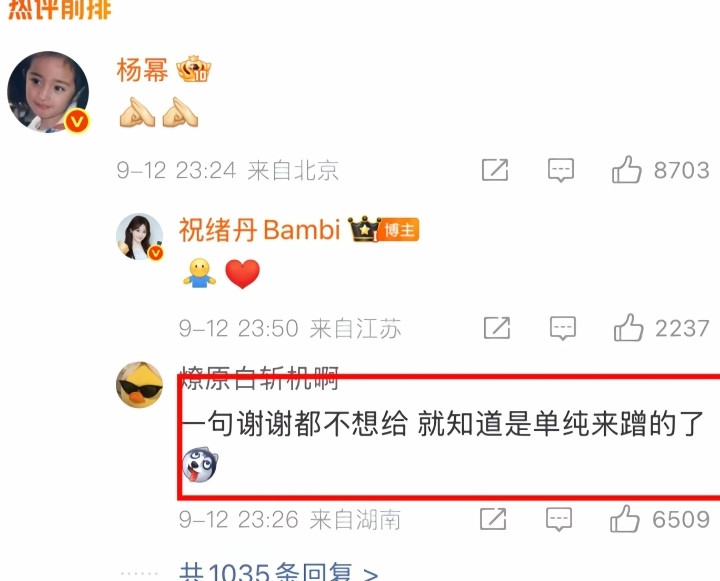Tap the 博主 badge next to Bambi

point(399,230)
